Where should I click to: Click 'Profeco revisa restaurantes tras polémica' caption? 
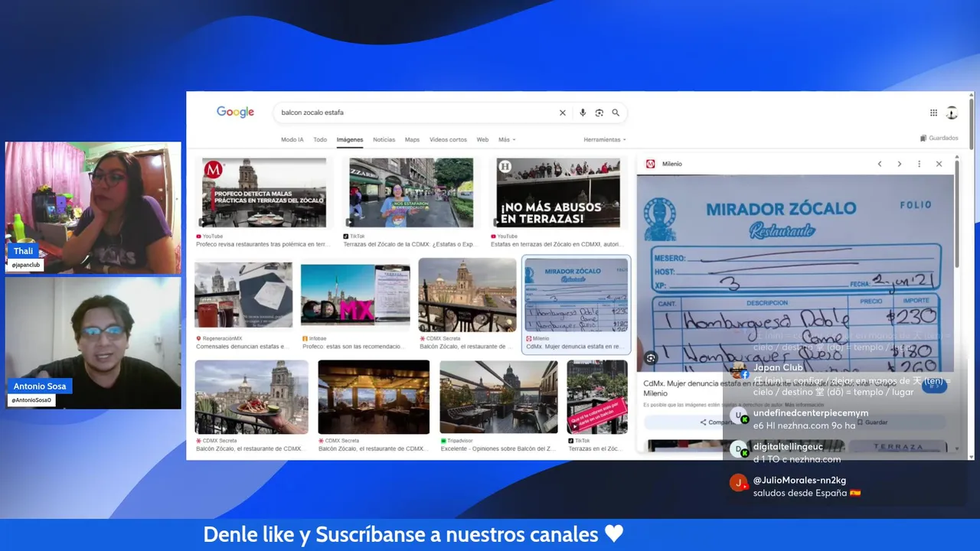[x=263, y=244]
